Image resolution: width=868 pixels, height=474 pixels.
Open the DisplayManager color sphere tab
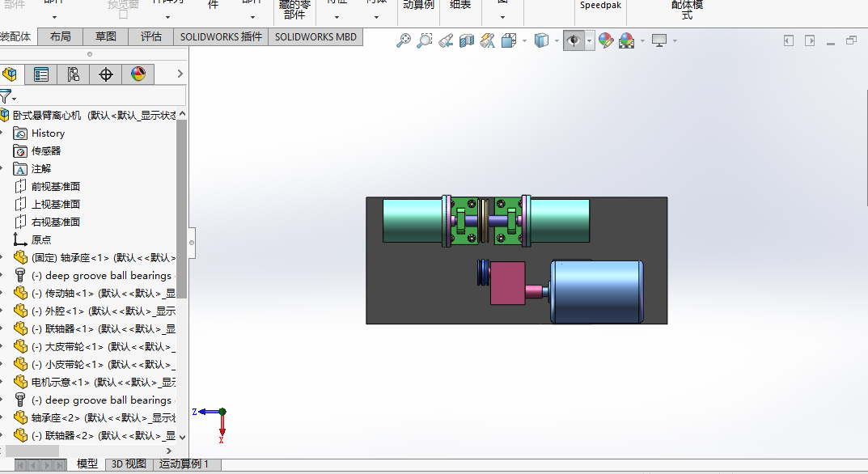click(138, 74)
